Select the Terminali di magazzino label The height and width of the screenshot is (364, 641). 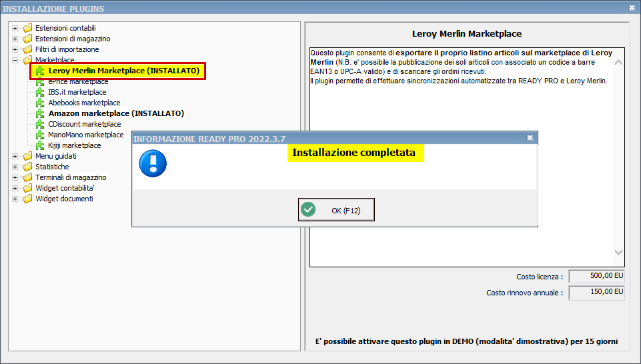[71, 177]
